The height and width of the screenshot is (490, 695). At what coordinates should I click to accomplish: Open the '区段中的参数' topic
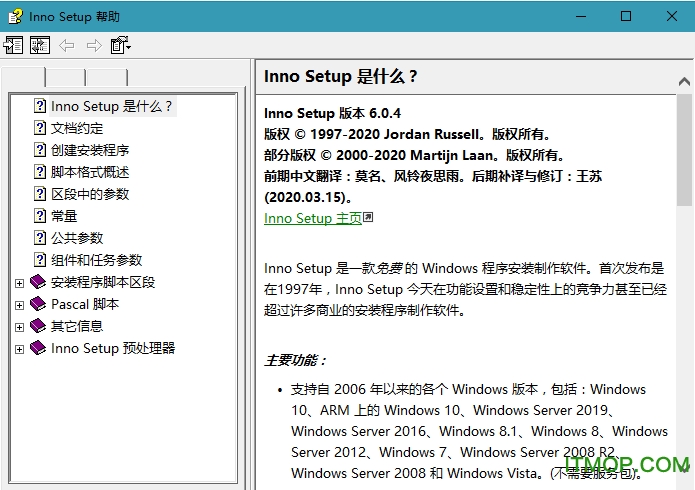(x=90, y=194)
